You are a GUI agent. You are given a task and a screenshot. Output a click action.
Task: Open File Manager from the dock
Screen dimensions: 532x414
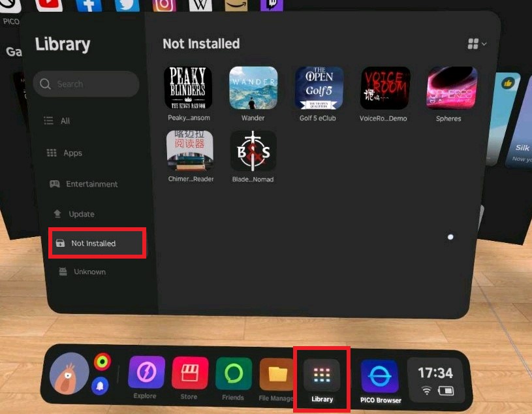pos(277,374)
